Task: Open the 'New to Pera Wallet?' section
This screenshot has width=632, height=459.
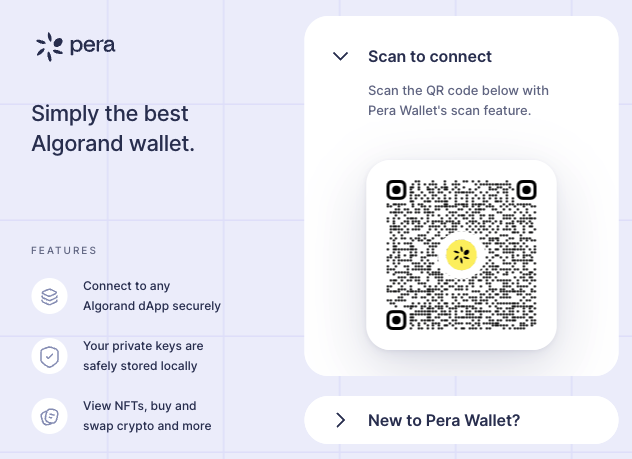Action: [444, 420]
